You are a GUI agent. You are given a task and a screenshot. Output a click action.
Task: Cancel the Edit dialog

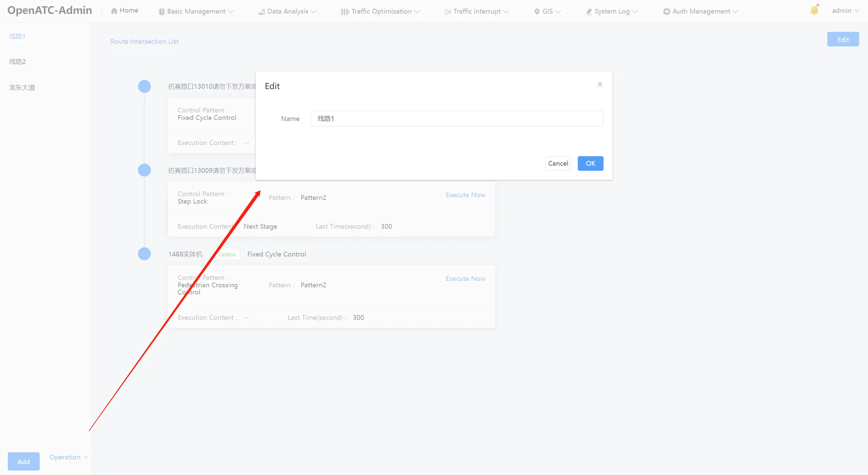(558, 163)
